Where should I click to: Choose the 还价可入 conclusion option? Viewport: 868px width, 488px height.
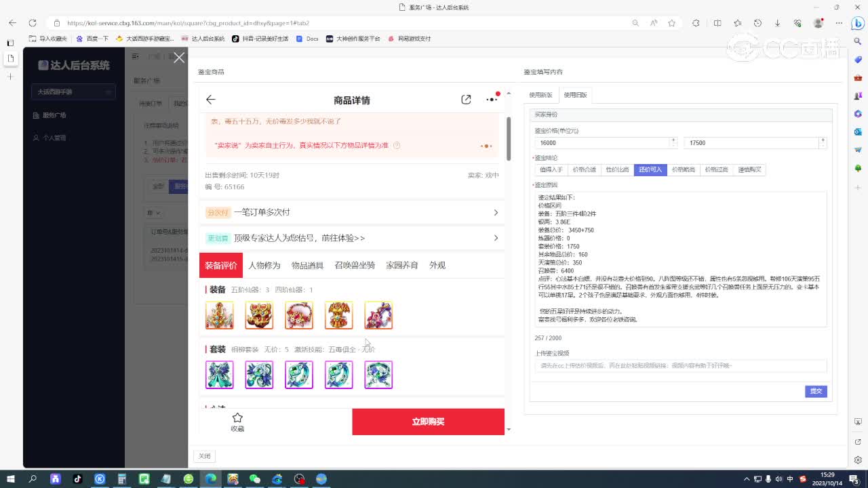click(x=650, y=169)
